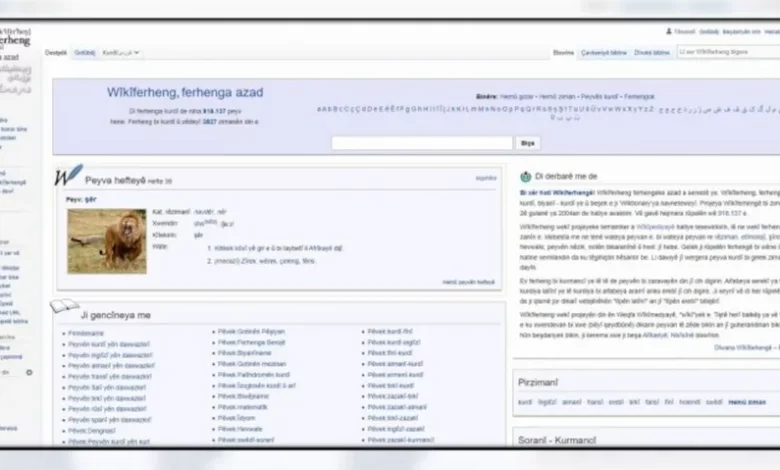Viewport: 780px width, 470px height.
Task: Click the globe icon beside Di derbarê me de
Action: point(526,176)
